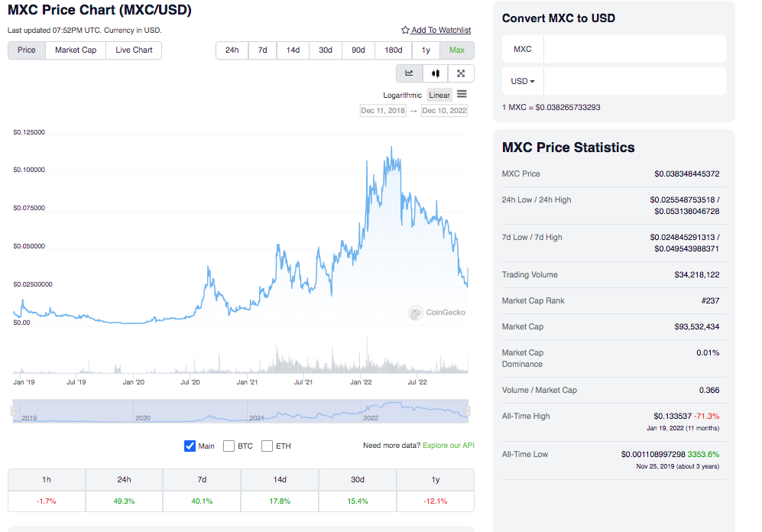Click the watchlist star icon
Viewport: 762px width, 532px height.
click(405, 31)
